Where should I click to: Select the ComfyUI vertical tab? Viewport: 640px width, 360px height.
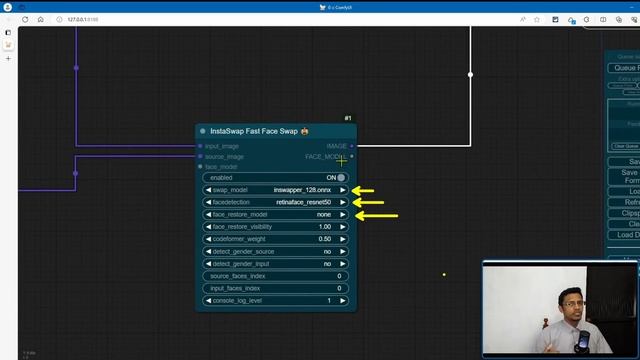[8, 45]
